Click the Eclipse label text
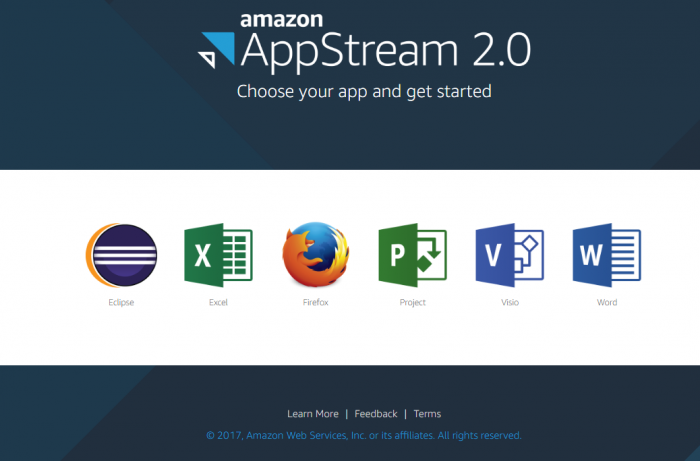Viewport: 700px width, 461px height. click(121, 302)
